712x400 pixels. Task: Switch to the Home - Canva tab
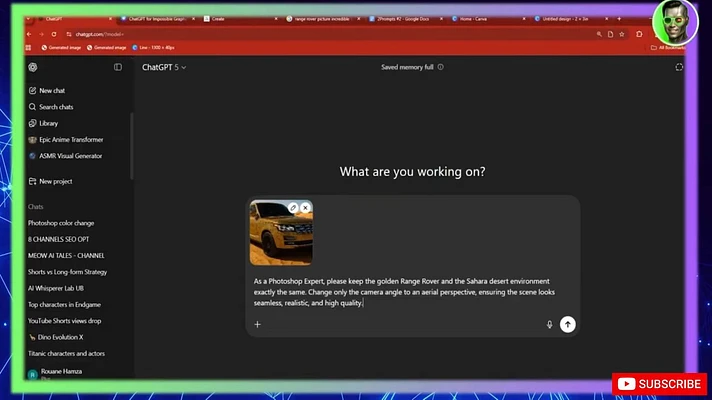[486, 19]
